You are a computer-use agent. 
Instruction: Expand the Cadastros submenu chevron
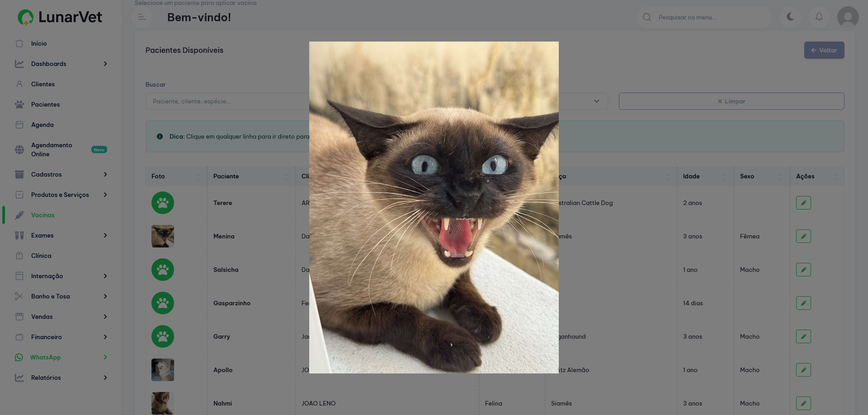point(105,174)
